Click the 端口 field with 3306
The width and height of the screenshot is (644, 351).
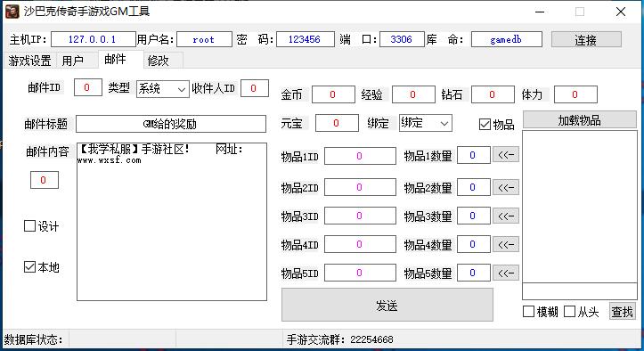tap(402, 39)
